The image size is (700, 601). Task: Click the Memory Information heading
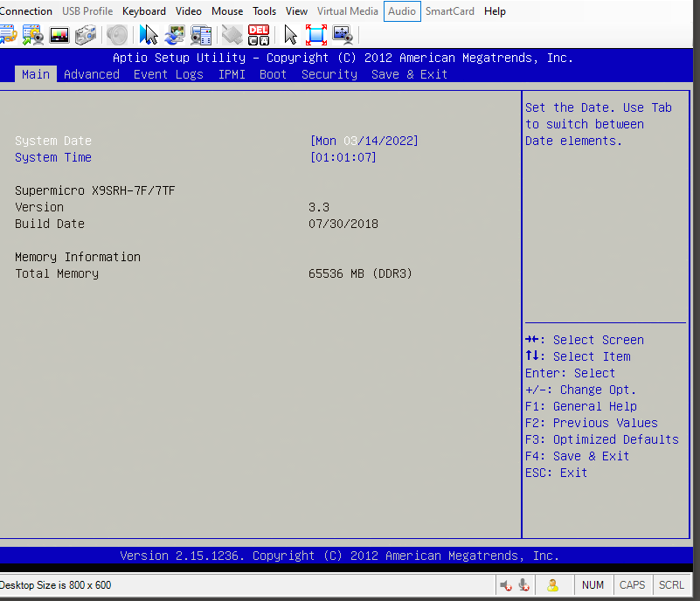pos(78,257)
